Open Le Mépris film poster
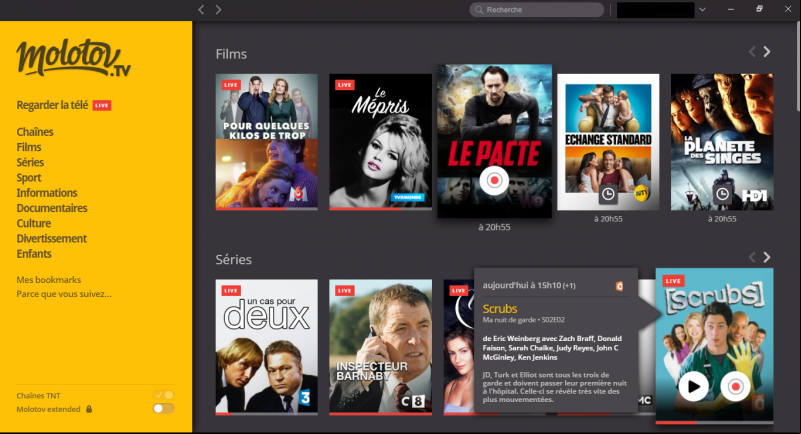The height and width of the screenshot is (434, 801). (x=381, y=141)
